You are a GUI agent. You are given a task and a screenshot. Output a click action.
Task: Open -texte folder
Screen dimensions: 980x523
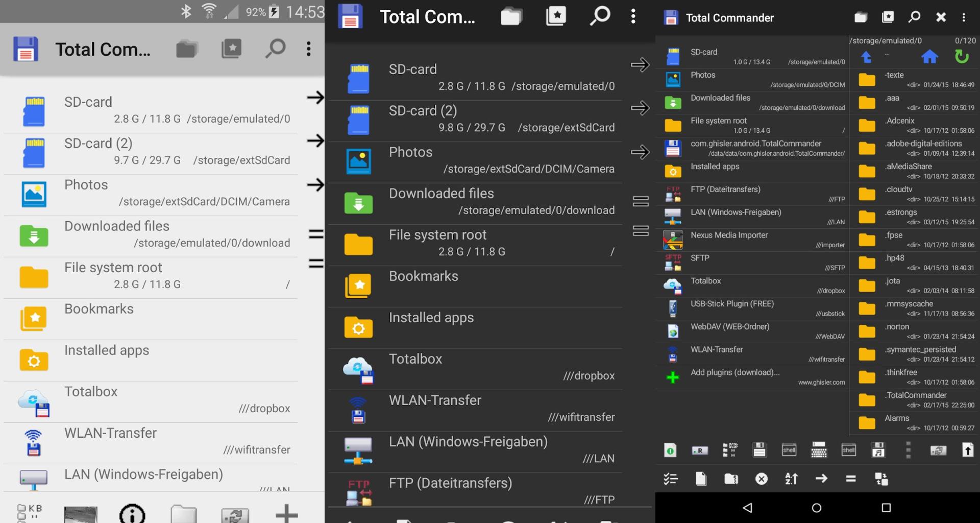pos(915,79)
